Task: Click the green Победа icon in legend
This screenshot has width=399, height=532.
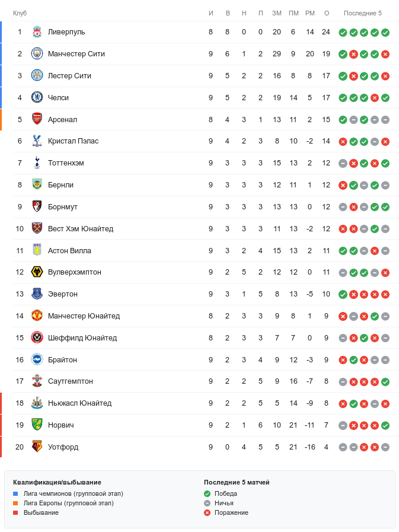Action: (207, 493)
